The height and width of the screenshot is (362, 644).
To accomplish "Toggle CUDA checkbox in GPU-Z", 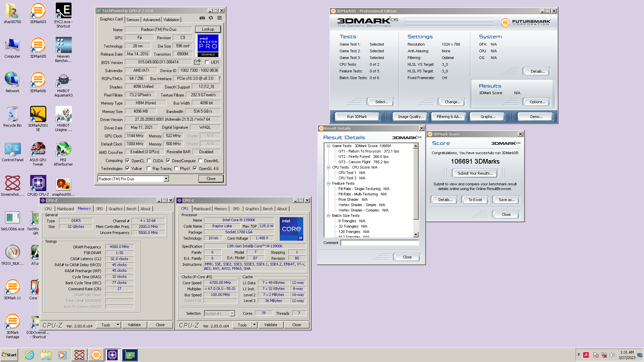I will point(149,161).
